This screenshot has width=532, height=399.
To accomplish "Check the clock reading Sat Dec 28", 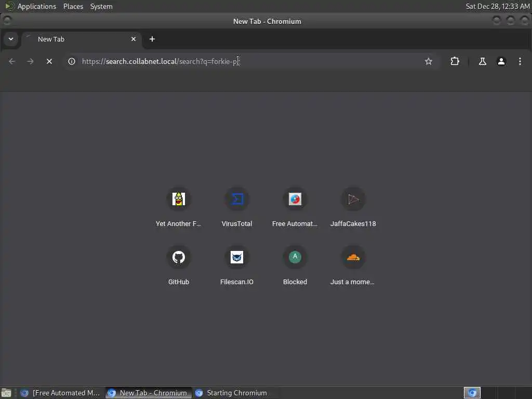I will [497, 6].
